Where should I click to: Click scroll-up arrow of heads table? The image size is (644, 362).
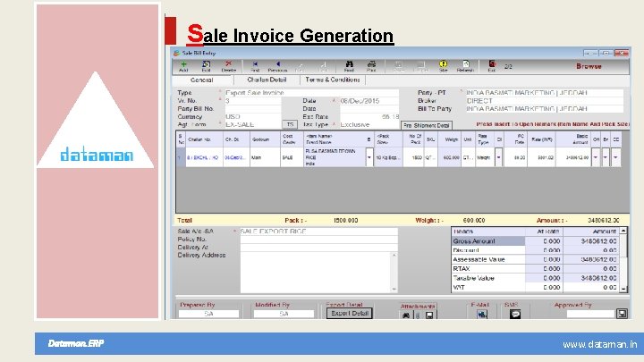[623, 232]
